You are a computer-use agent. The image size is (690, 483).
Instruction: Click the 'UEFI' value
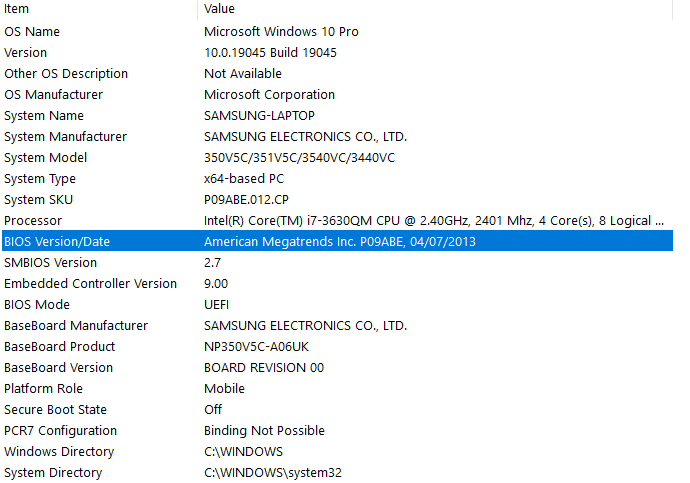[217, 305]
